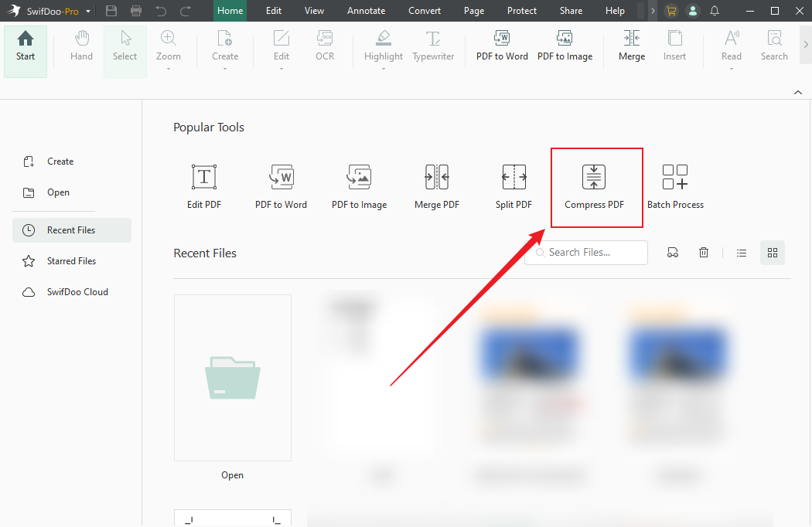The image size is (812, 527).
Task: Click the Print icon
Action: (x=135, y=11)
